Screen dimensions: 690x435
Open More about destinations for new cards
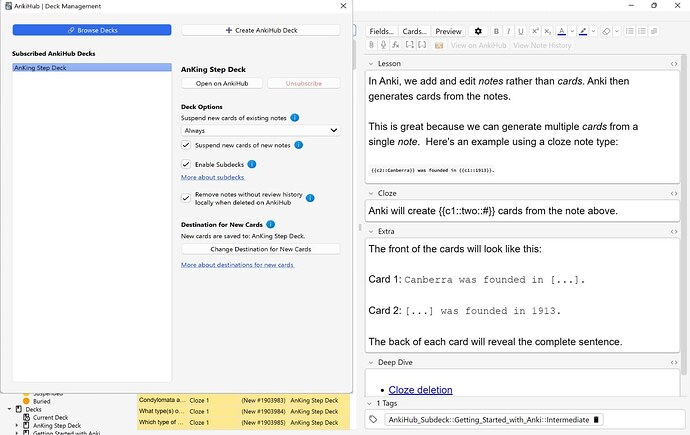click(237, 264)
